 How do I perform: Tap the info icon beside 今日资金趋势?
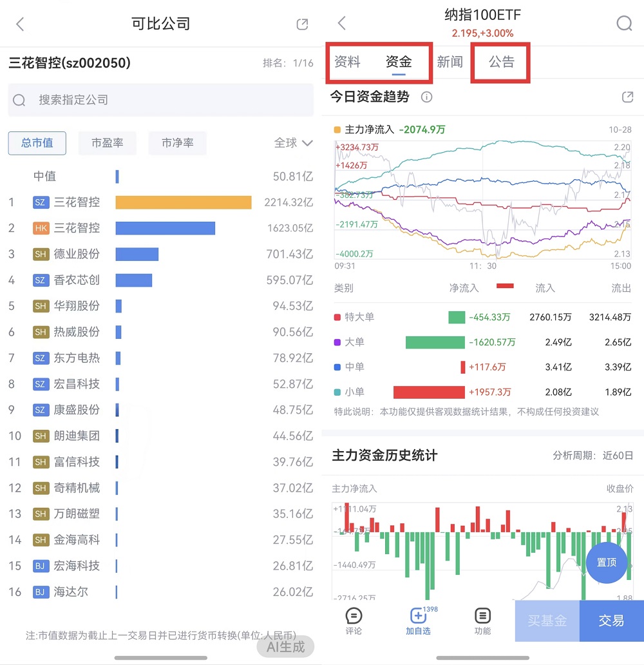tap(426, 97)
